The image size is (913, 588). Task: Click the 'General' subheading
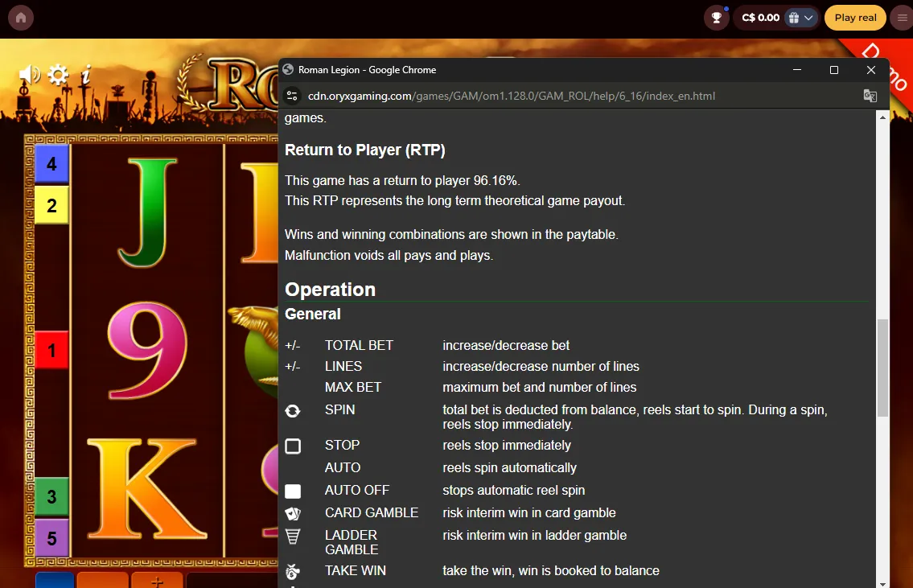(x=313, y=315)
